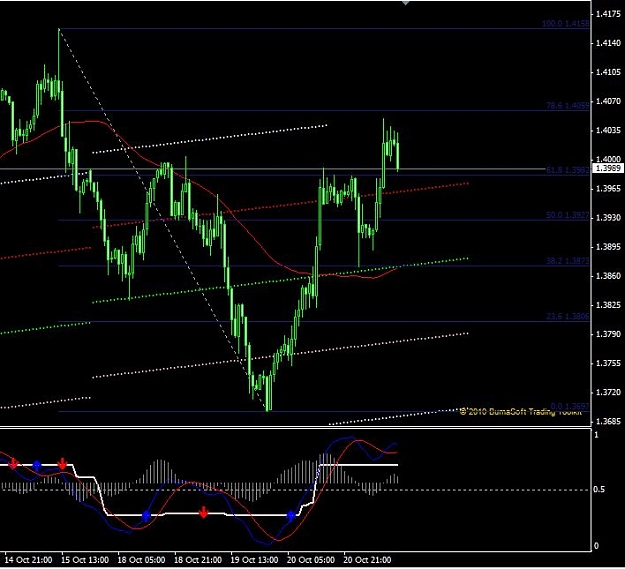Click the blue buy arrow between the two early red arrows
Screen dimensions: 625x569
[37, 466]
